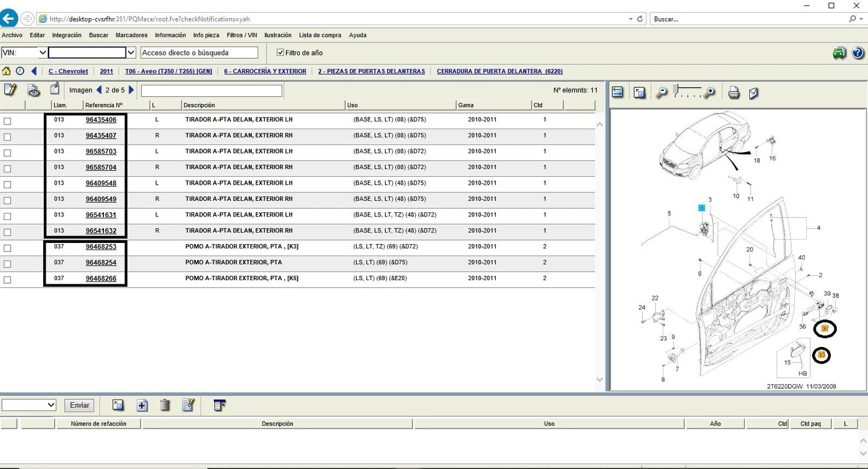Click the zoom in magnifier icon

click(x=709, y=93)
